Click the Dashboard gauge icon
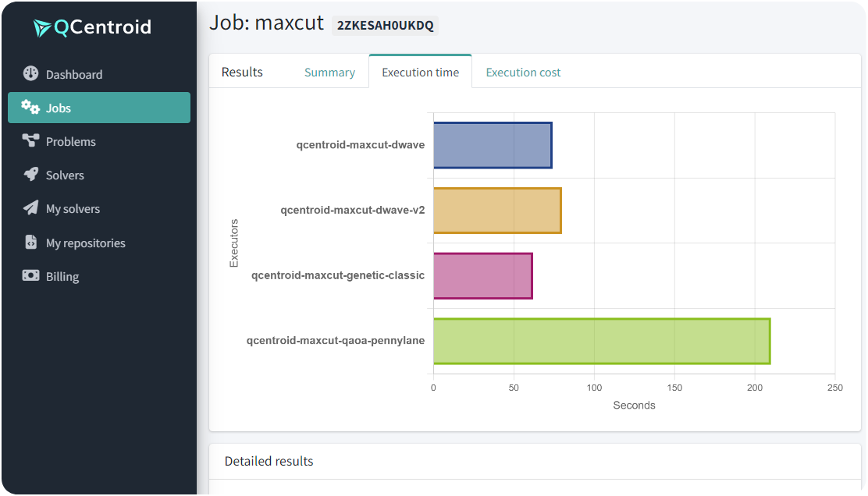This screenshot has width=868, height=496. pos(30,74)
